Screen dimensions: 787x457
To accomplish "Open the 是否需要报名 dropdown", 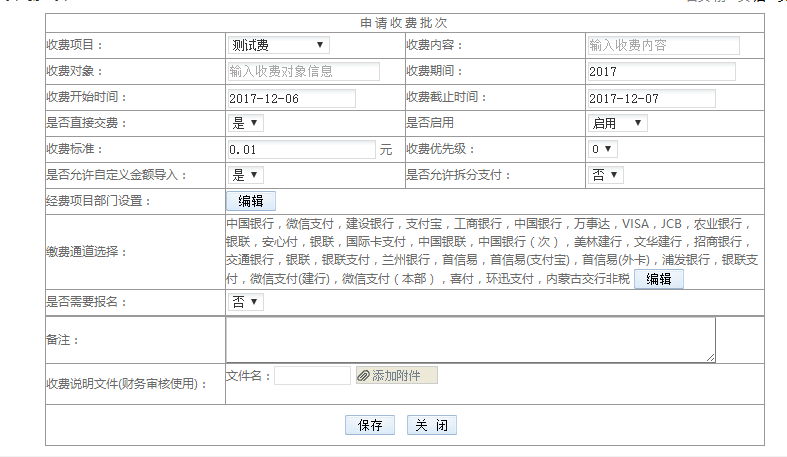I will tap(246, 301).
